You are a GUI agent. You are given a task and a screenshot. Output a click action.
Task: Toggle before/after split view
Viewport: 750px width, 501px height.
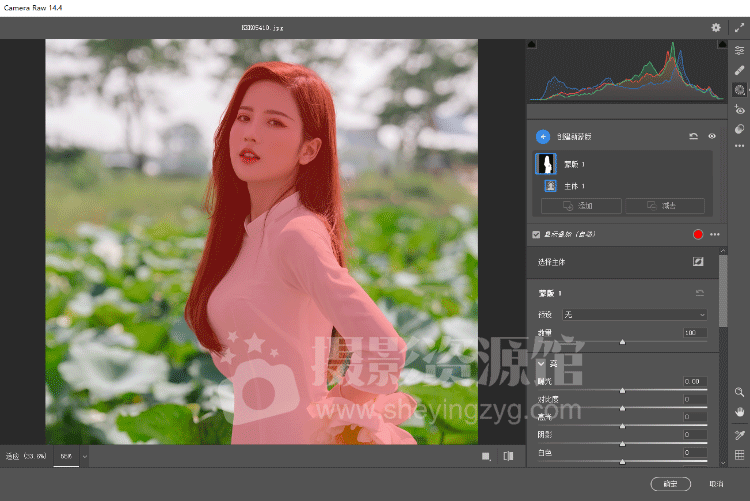pos(509,456)
